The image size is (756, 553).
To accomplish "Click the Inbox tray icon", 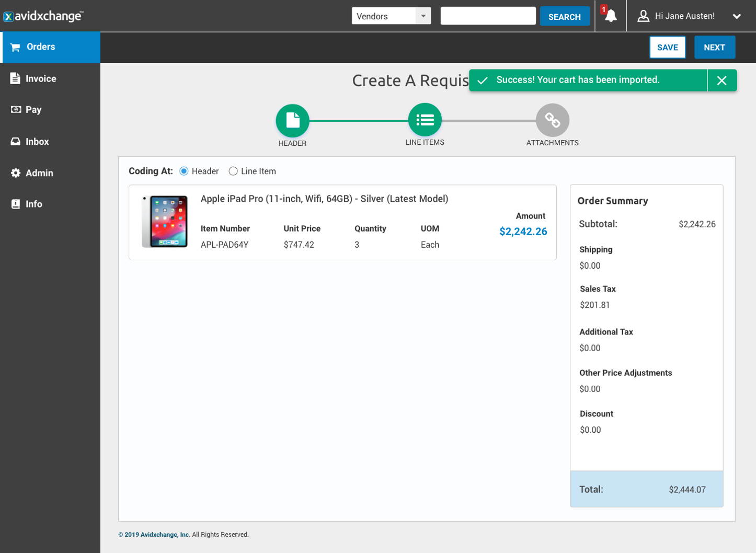I will pos(16,142).
